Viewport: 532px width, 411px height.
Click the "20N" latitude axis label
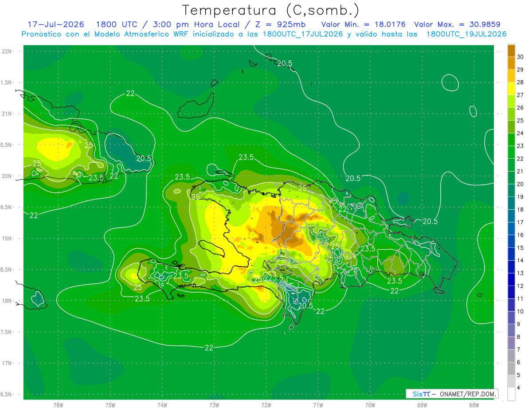(8, 176)
